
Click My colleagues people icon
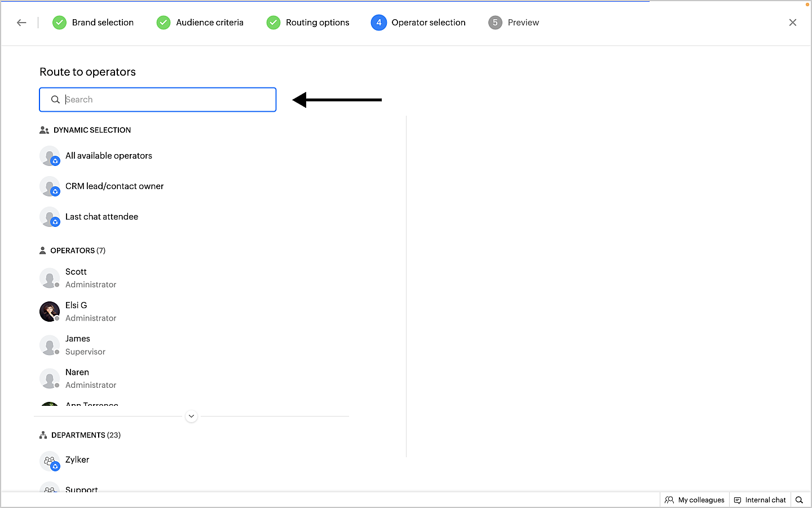click(669, 500)
